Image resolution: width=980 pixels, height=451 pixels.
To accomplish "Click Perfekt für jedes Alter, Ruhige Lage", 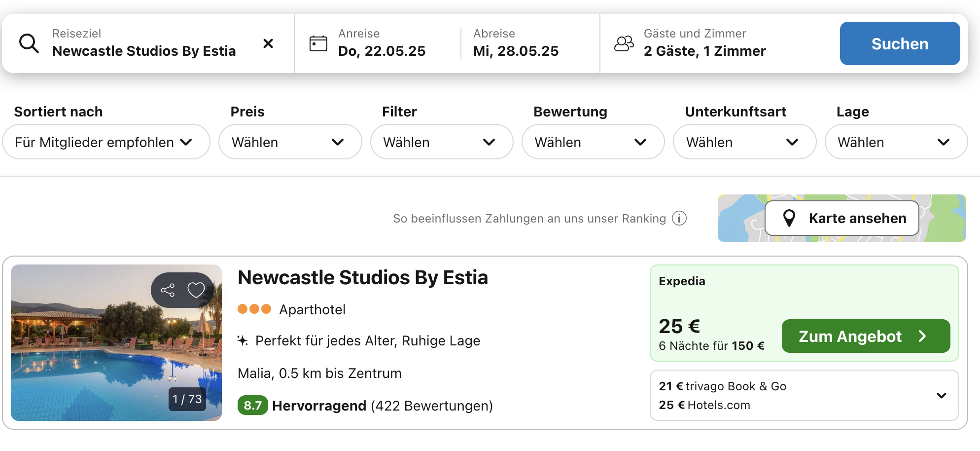I will tap(368, 341).
